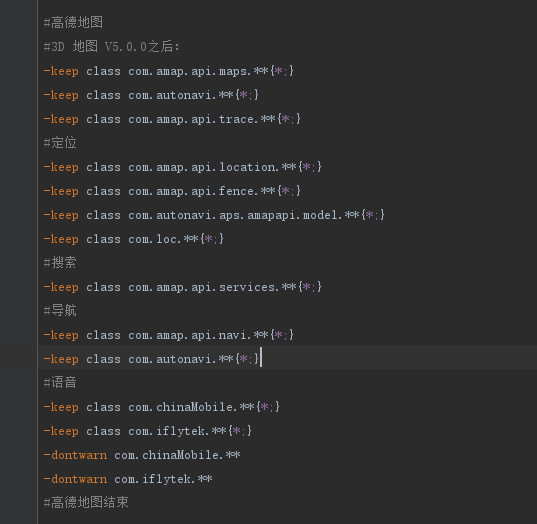Click the #搜索 comment
This screenshot has width=537, height=524.
click(x=60, y=263)
